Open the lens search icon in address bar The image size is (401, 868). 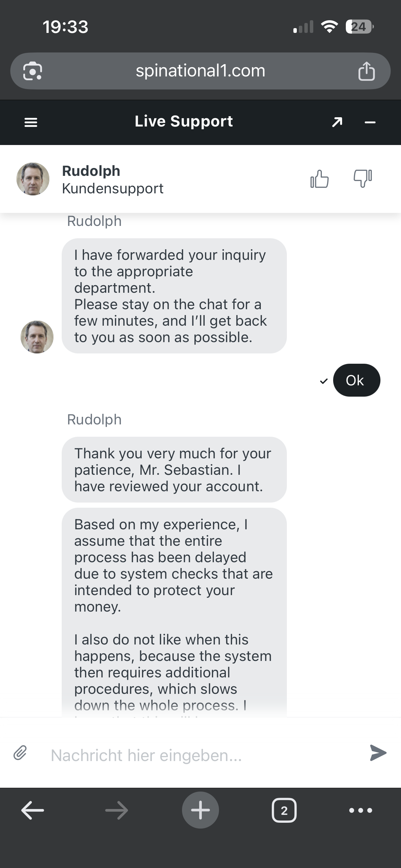click(33, 71)
